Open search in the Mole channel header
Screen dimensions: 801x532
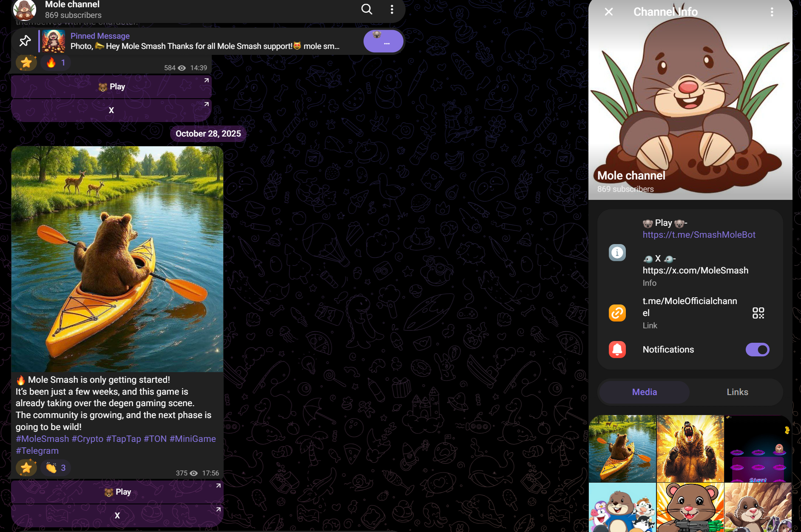point(366,9)
